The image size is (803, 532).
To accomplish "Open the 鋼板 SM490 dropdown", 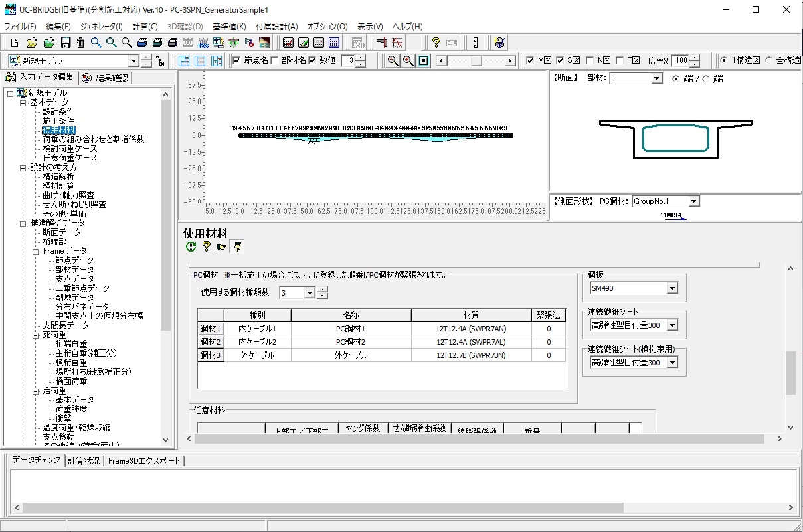I will tap(672, 288).
